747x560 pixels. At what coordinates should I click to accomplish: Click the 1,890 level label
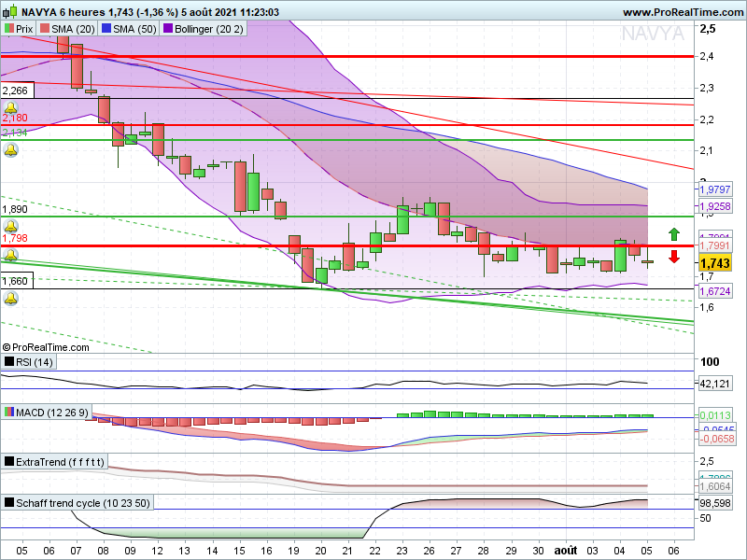[x=15, y=209]
